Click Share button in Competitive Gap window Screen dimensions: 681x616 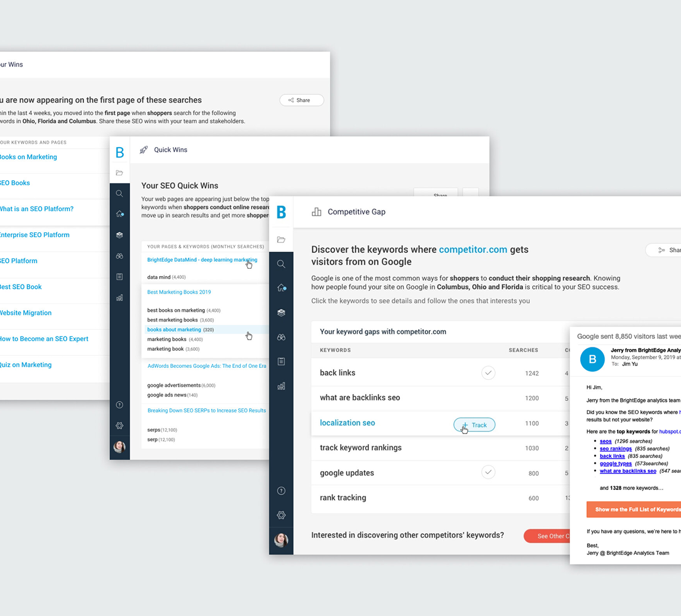663,250
